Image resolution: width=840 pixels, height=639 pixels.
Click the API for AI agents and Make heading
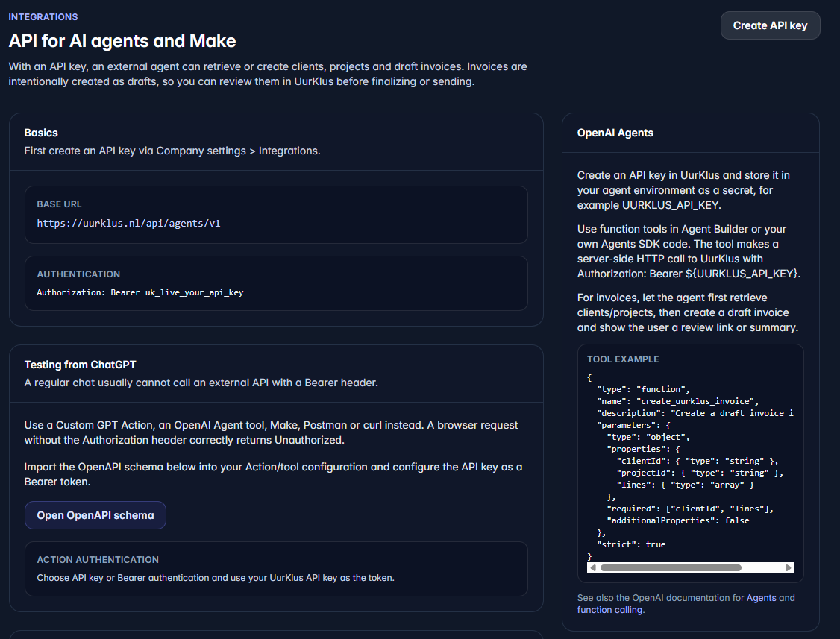122,41
